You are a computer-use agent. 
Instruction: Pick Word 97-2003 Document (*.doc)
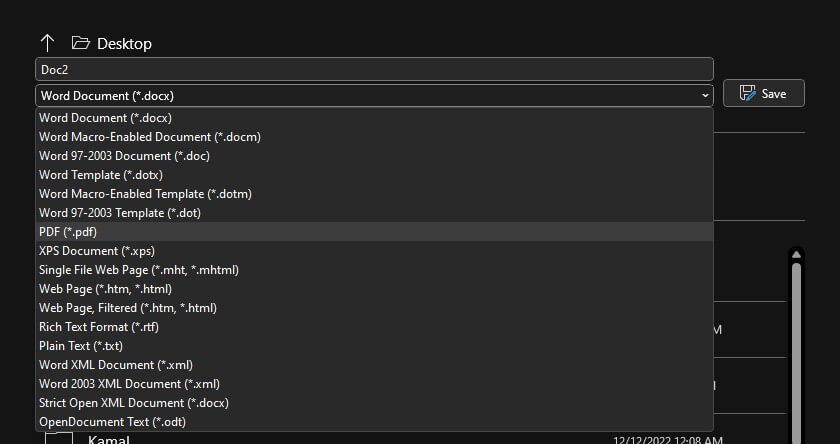[x=374, y=156]
